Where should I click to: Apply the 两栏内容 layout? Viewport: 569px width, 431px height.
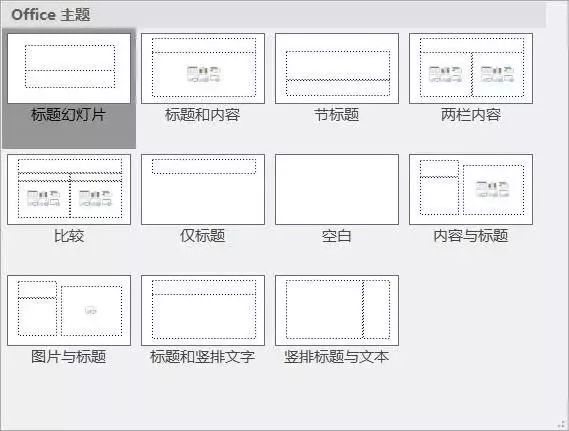coord(471,69)
